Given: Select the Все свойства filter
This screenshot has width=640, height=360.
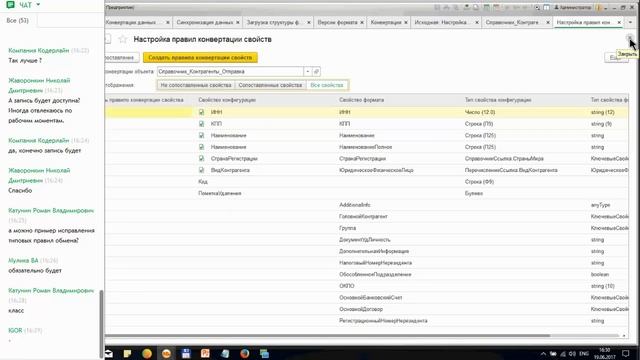Looking at the screenshot, I should (327, 85).
